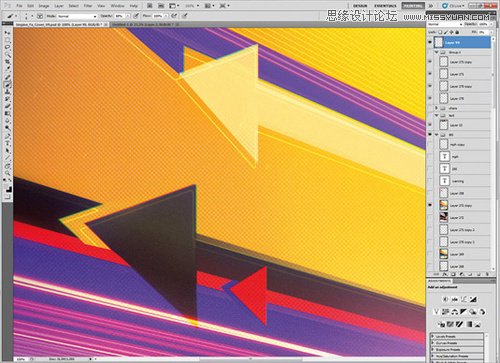
Task: Toggle Quick Mask mode
Action: pos(8,198)
